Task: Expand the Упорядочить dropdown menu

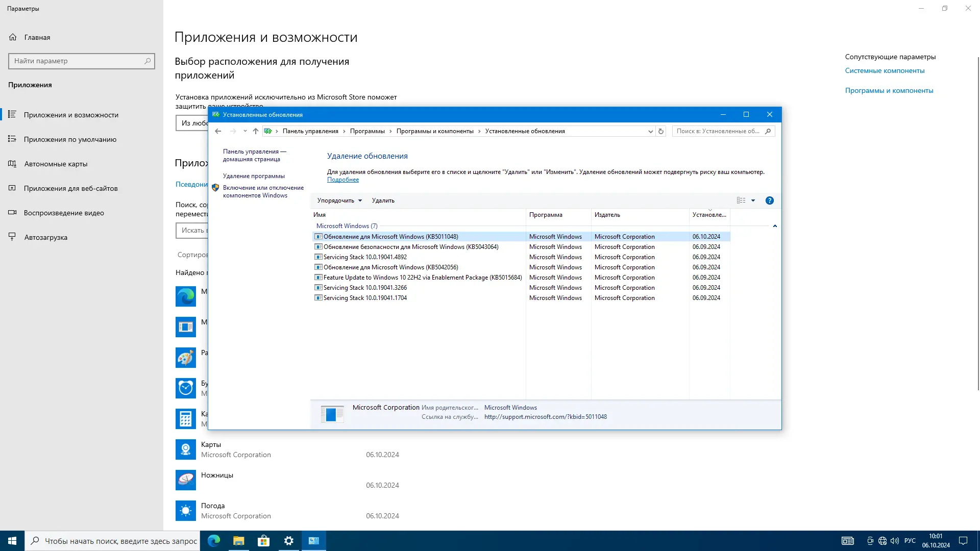Action: click(x=339, y=201)
